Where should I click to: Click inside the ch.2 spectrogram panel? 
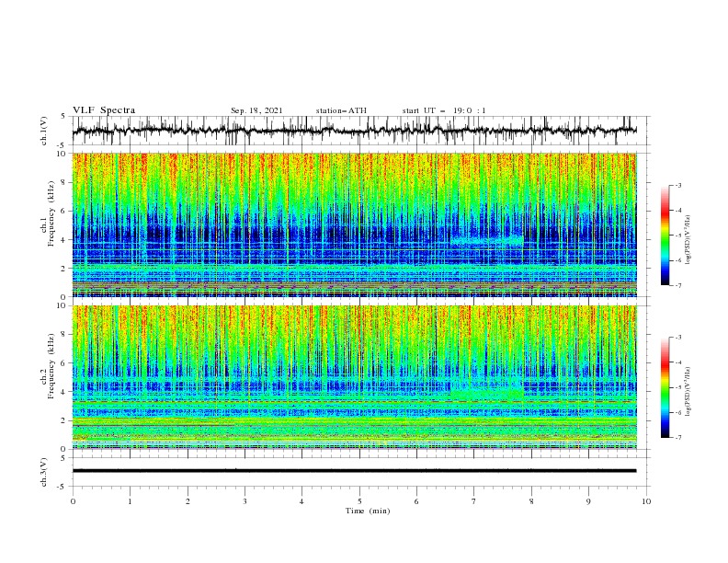(354, 377)
